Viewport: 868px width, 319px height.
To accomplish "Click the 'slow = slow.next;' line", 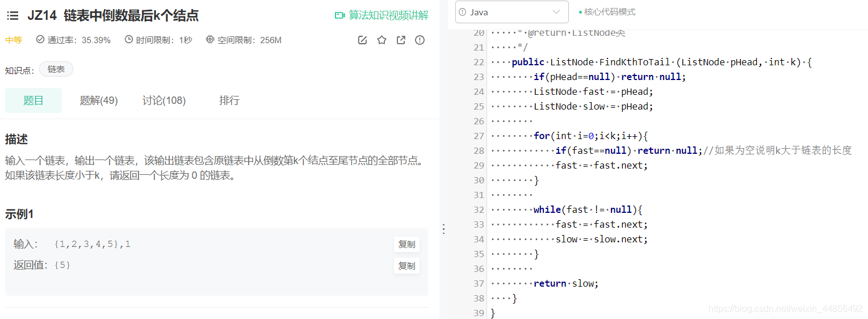I will [602, 240].
